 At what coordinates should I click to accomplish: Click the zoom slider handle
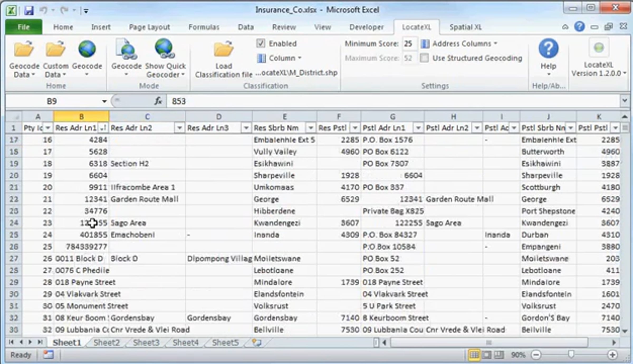click(x=571, y=354)
